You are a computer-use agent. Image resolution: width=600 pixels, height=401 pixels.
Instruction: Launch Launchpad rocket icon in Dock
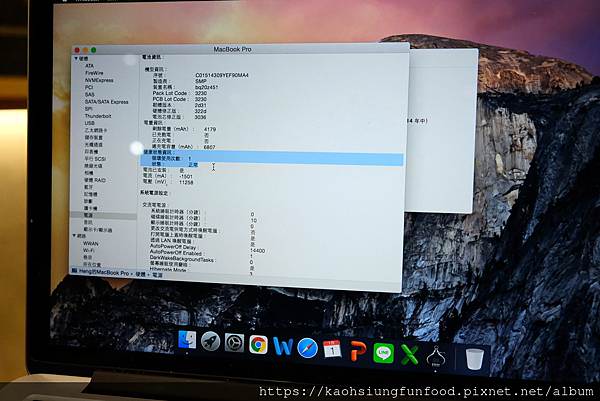click(210, 342)
